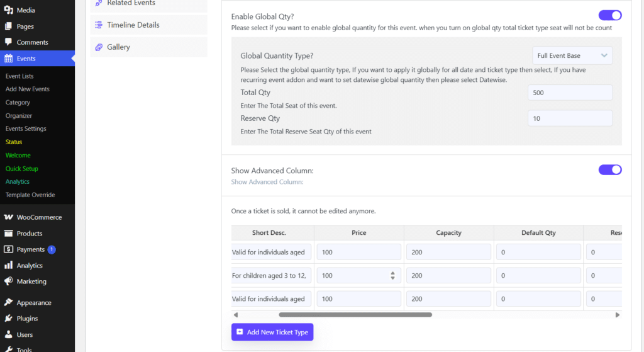Open Events Settings in the submenu
The width and height of the screenshot is (644, 352).
tap(26, 128)
